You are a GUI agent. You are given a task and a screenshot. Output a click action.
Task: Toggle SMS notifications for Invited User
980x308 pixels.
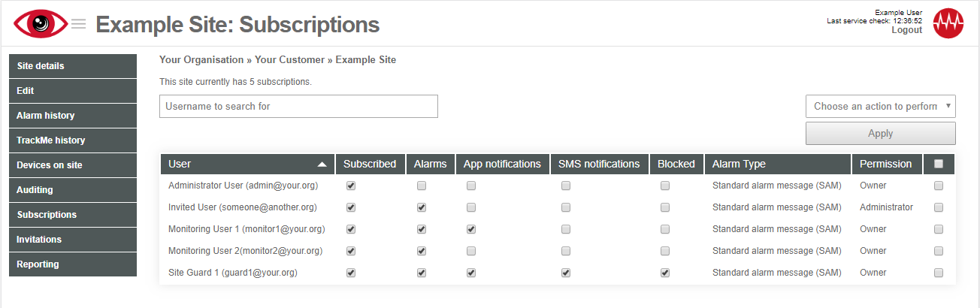(566, 207)
